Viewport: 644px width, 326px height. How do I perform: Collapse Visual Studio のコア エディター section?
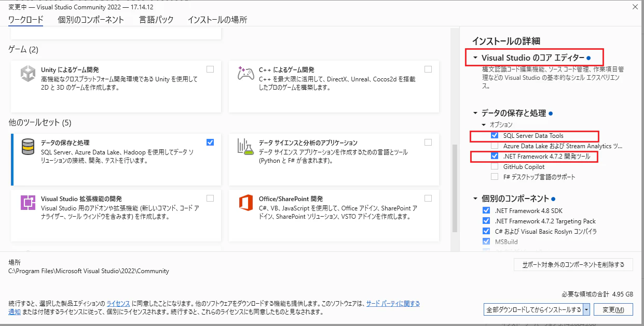click(475, 58)
